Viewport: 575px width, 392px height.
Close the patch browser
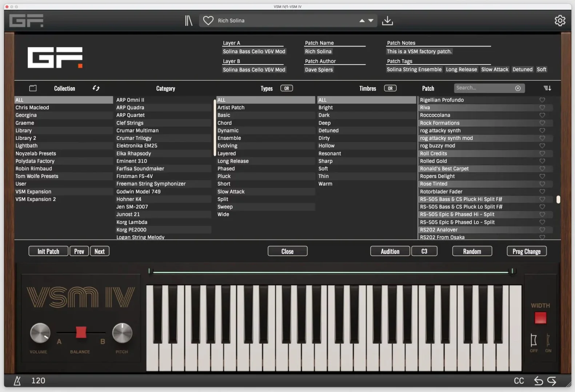pos(287,251)
